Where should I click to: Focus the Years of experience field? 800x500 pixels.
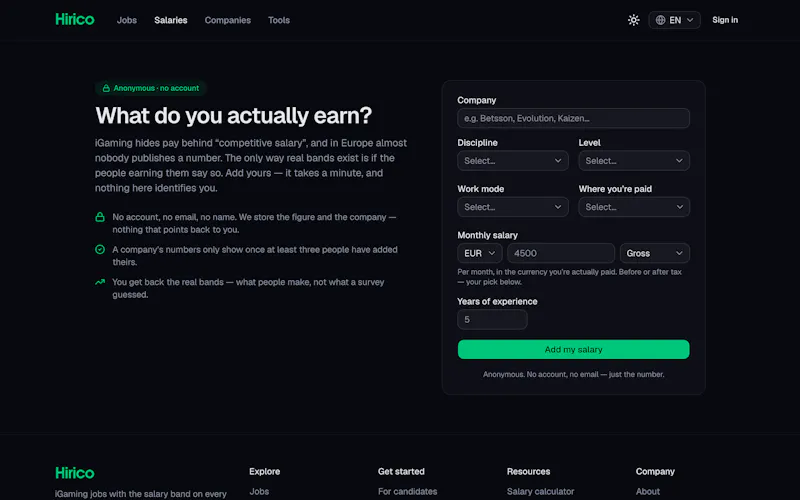click(x=492, y=319)
